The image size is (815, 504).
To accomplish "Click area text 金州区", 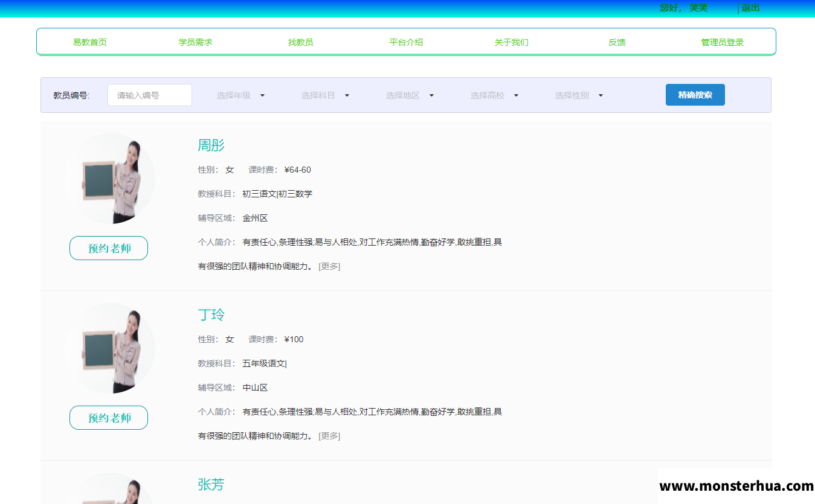I will coord(255,218).
